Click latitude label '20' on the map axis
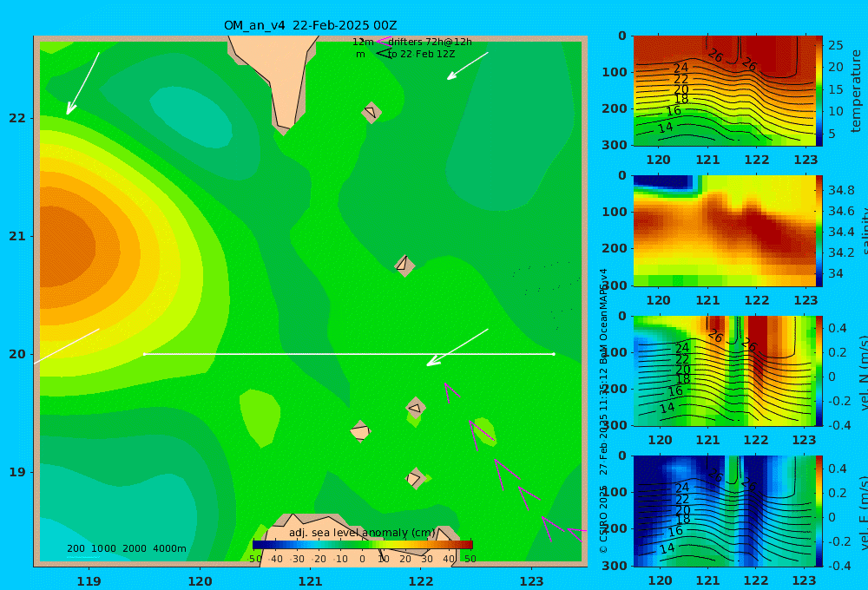The image size is (868, 590). pos(17,354)
